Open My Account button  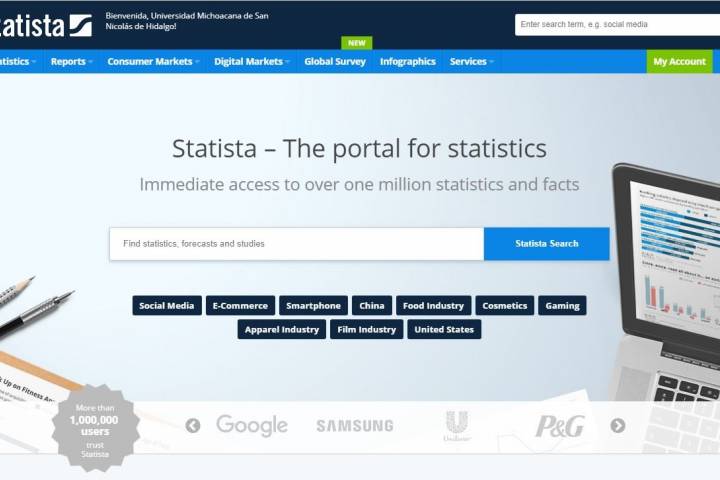pos(680,62)
